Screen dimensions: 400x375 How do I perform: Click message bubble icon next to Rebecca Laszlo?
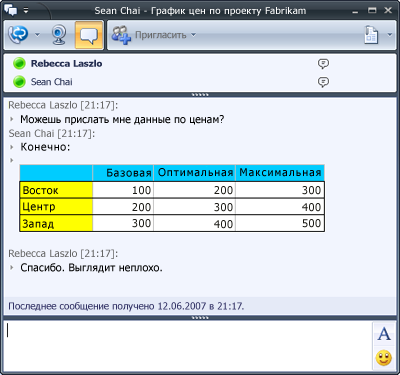coord(323,63)
